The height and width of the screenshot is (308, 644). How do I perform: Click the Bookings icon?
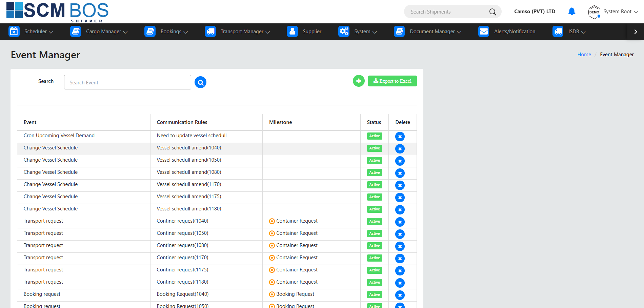tap(150, 32)
